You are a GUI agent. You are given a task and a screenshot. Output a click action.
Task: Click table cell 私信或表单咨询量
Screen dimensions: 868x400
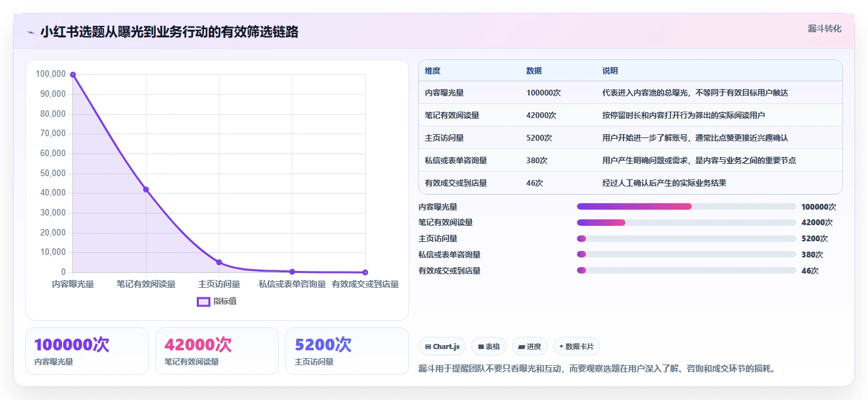pyautogui.click(x=456, y=161)
